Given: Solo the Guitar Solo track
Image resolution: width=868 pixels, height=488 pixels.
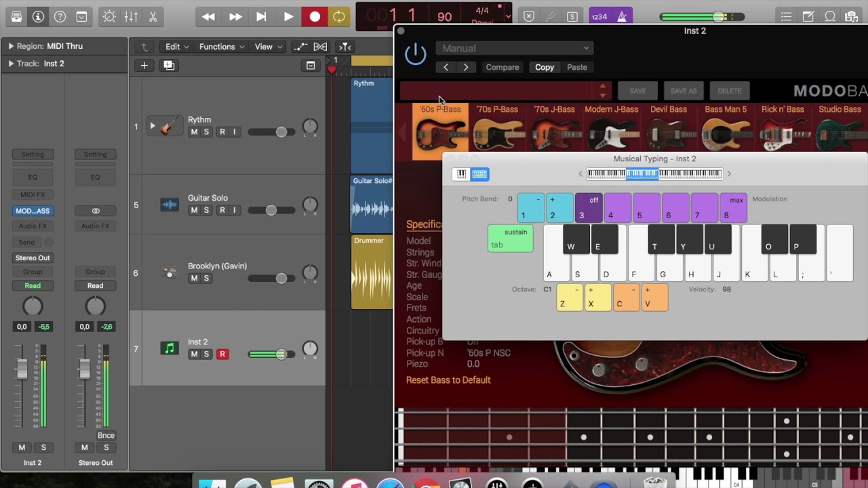Looking at the screenshot, I should point(206,210).
